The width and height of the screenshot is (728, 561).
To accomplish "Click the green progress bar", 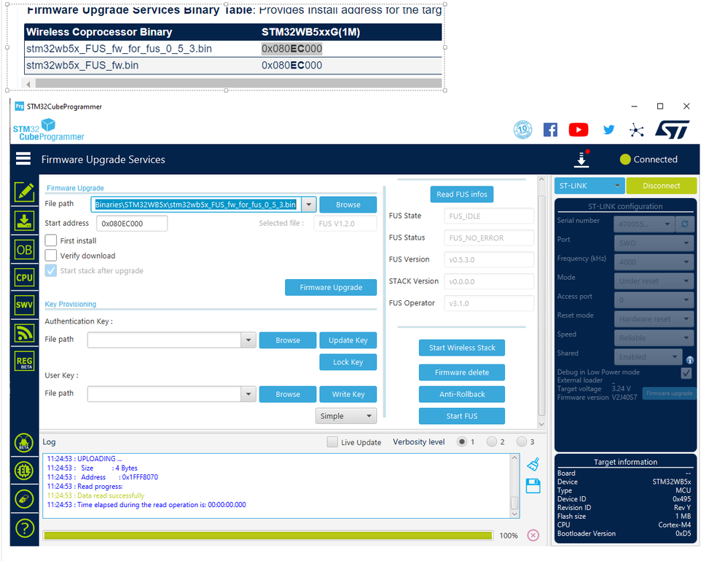I will pos(268,535).
